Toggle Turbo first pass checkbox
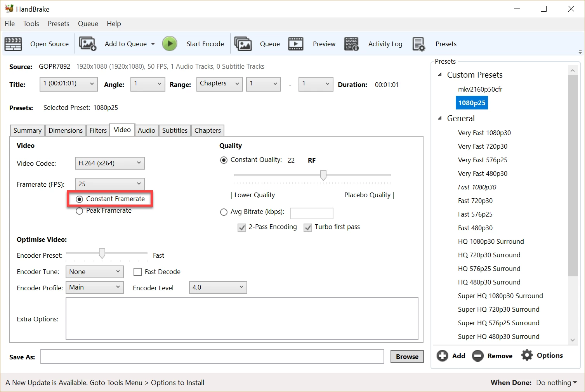 [308, 227]
